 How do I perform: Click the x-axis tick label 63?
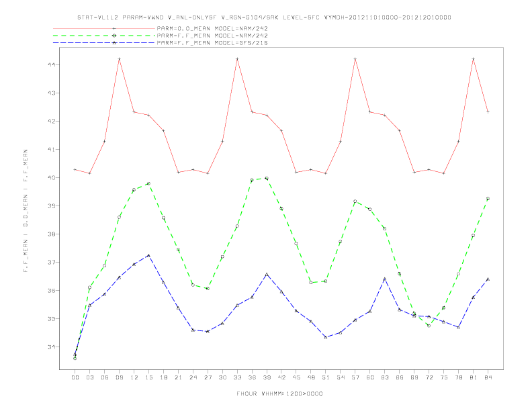click(x=385, y=377)
